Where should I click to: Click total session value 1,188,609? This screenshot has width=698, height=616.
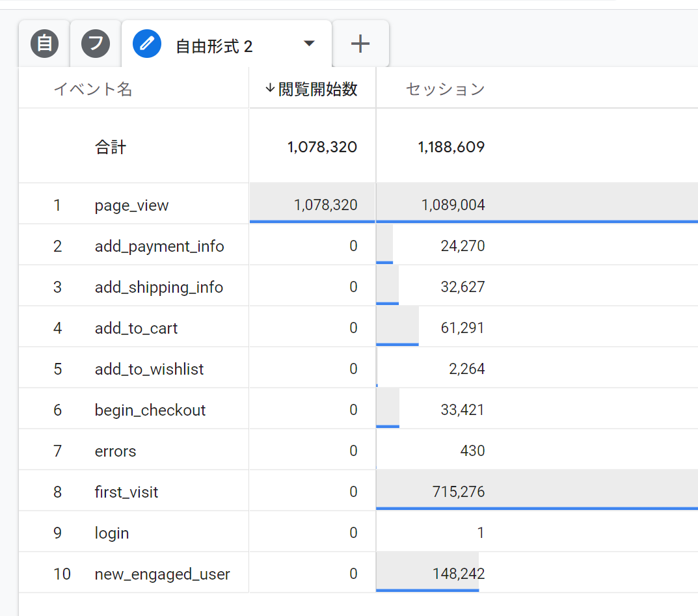coord(451,147)
